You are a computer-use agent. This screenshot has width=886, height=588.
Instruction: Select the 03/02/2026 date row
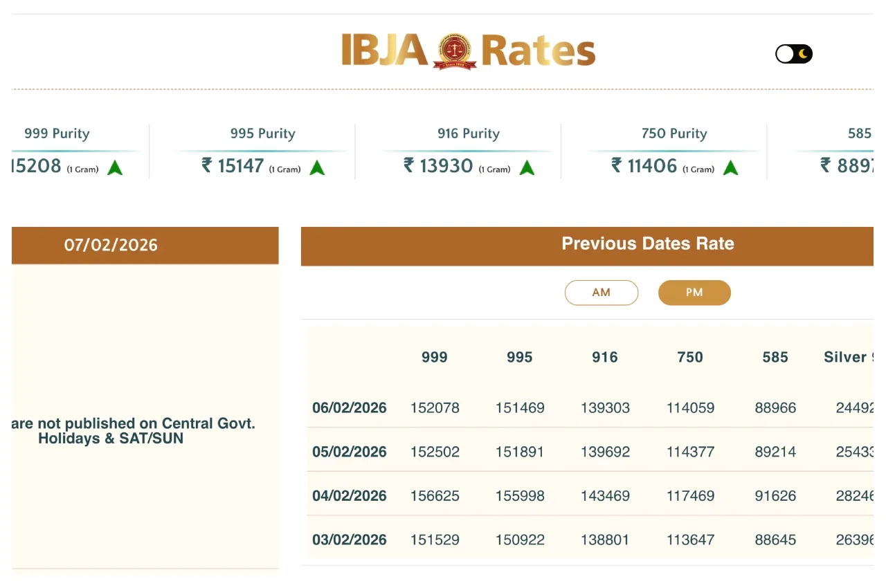[349, 539]
